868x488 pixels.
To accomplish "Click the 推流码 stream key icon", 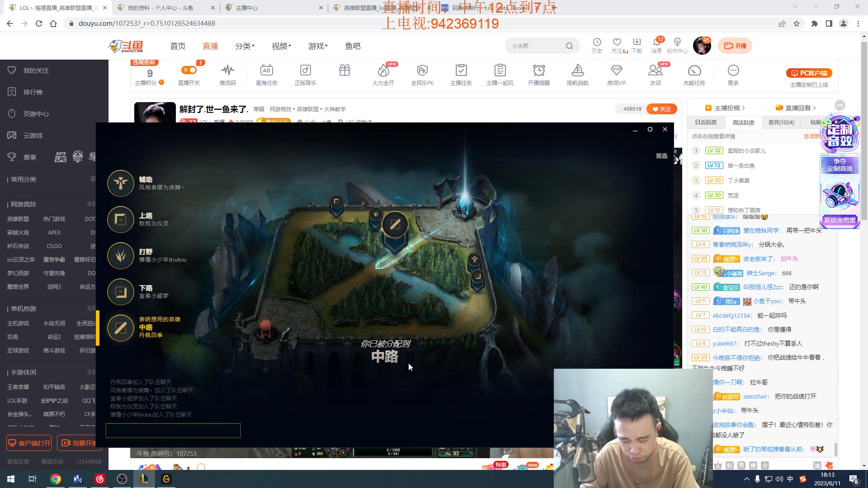I will [x=227, y=71].
